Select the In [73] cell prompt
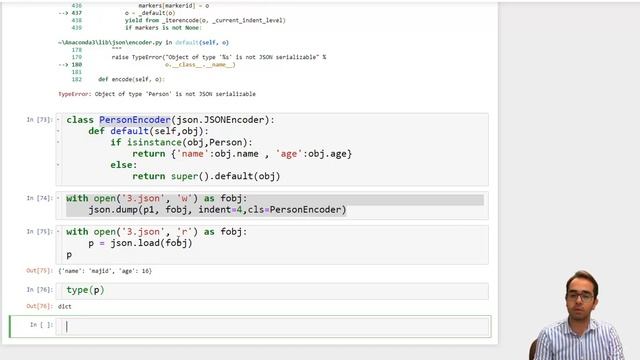 [x=40, y=120]
